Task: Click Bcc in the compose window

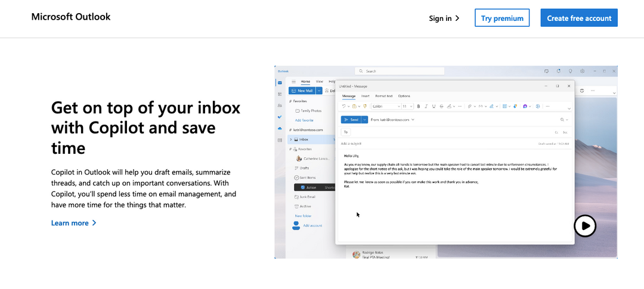Action: (x=565, y=132)
